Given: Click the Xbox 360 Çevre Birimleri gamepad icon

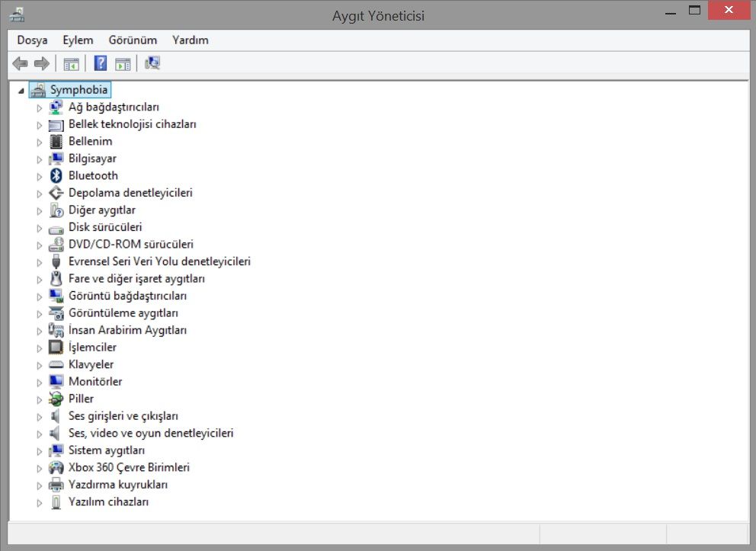Looking at the screenshot, I should pyautogui.click(x=56, y=467).
